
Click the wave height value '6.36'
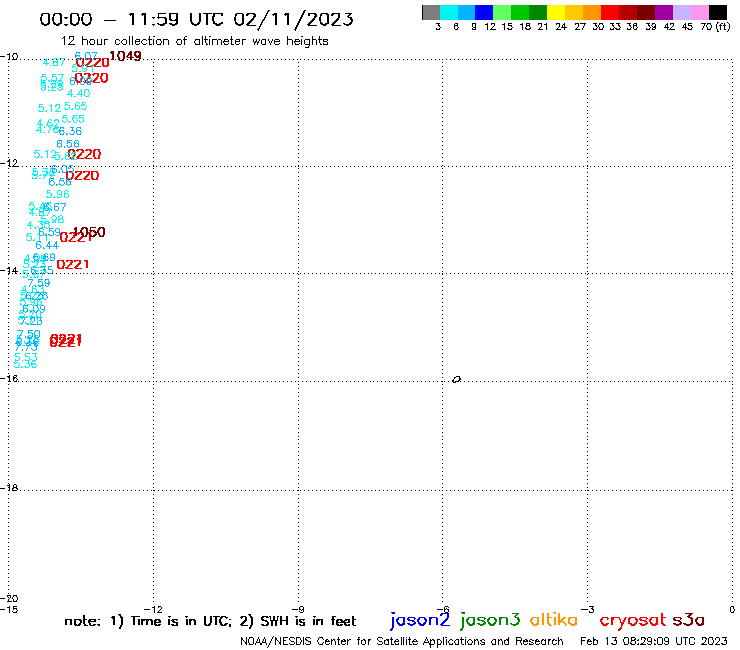tap(70, 131)
